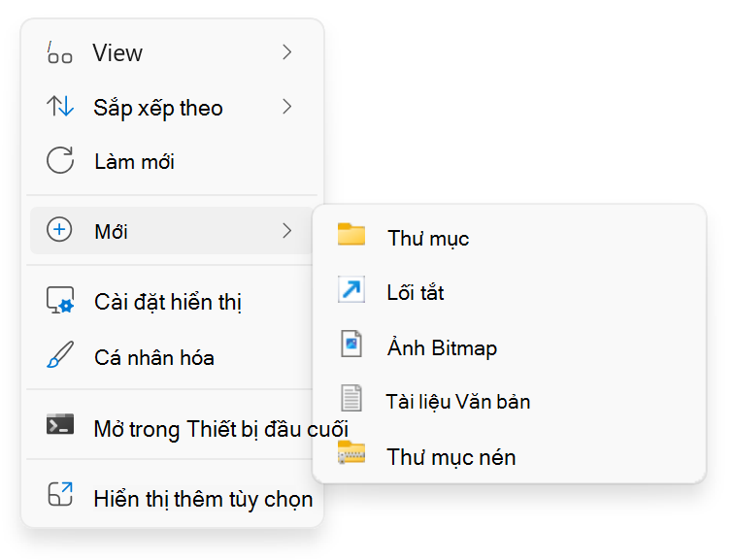Create new Lối tắt
This screenshot has width=734, height=560.
pos(510,292)
